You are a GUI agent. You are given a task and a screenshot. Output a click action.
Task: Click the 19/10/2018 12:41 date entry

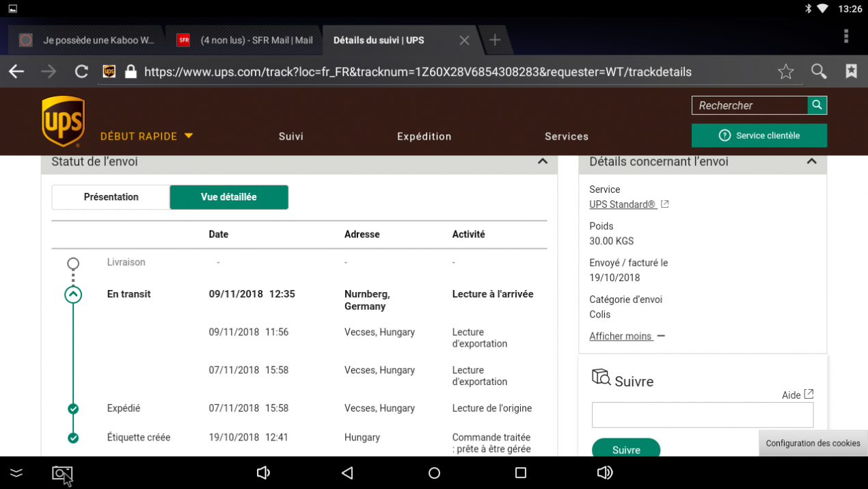tap(249, 438)
